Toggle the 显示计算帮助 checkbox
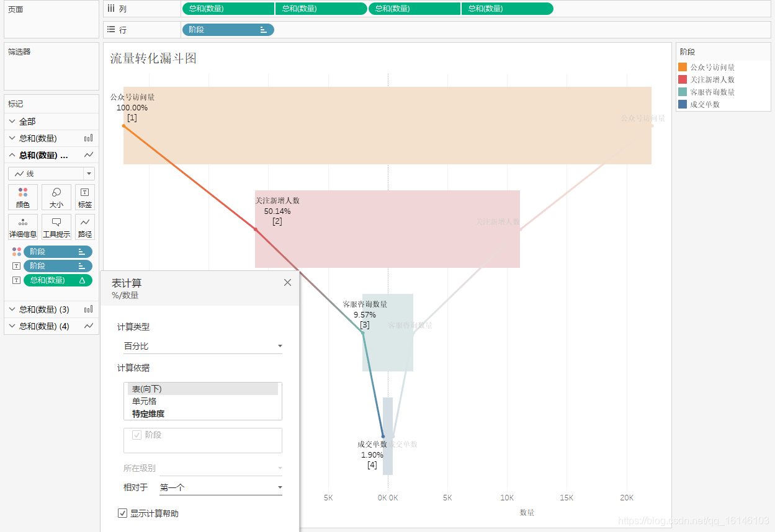Screen dimensions: 775x532 tap(122, 513)
